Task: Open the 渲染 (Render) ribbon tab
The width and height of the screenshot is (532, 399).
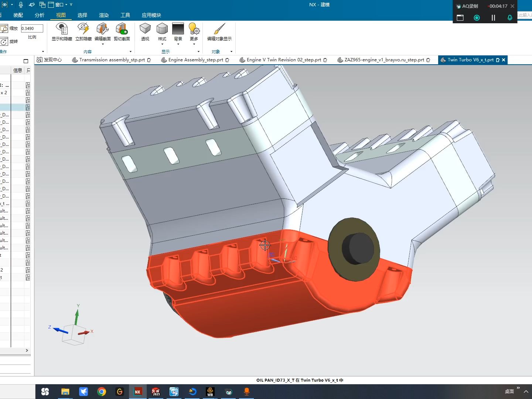Action: 103,15
